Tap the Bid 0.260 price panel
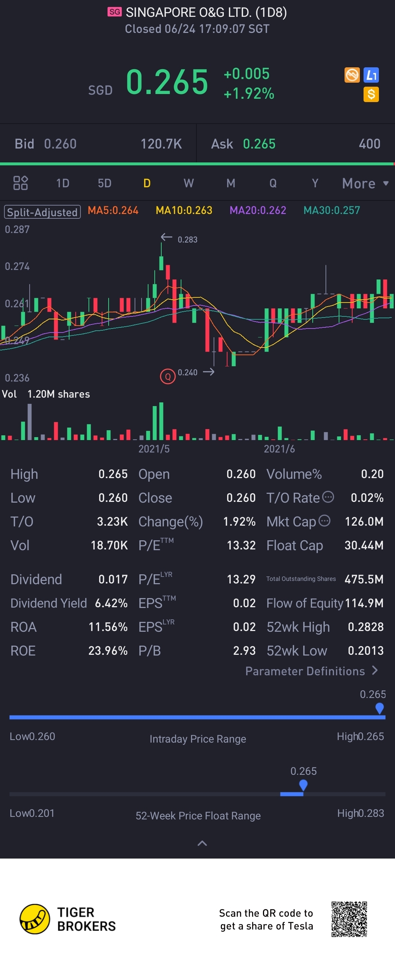This screenshot has width=395, height=980. tap(98, 144)
